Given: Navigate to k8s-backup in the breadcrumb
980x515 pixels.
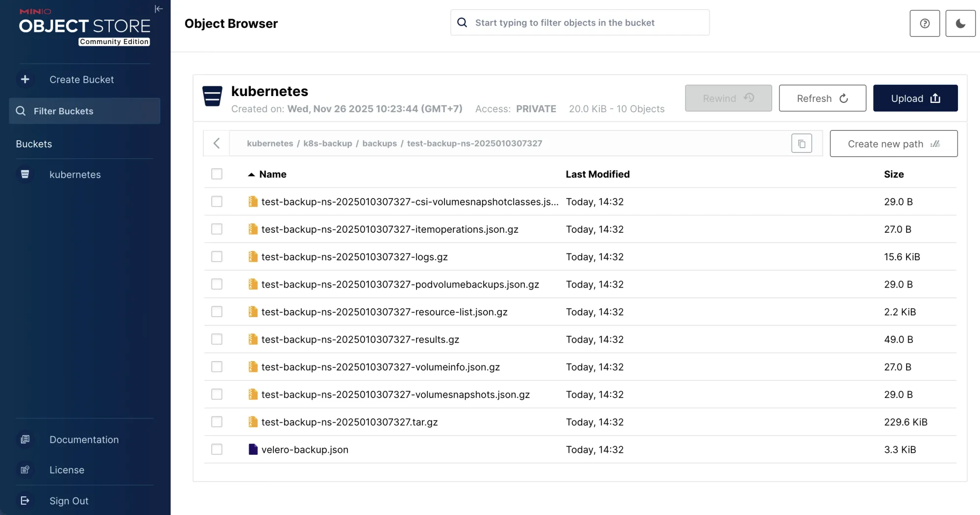Looking at the screenshot, I should (x=327, y=143).
